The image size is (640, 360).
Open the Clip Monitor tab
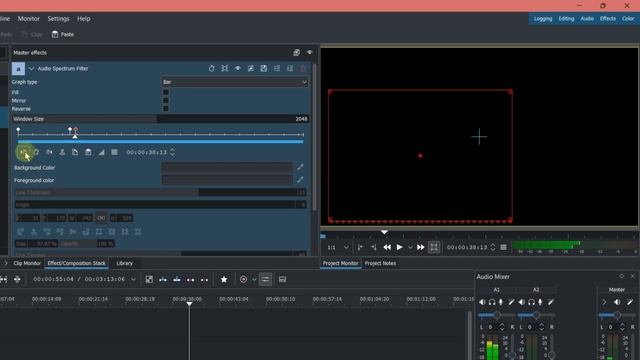point(27,263)
